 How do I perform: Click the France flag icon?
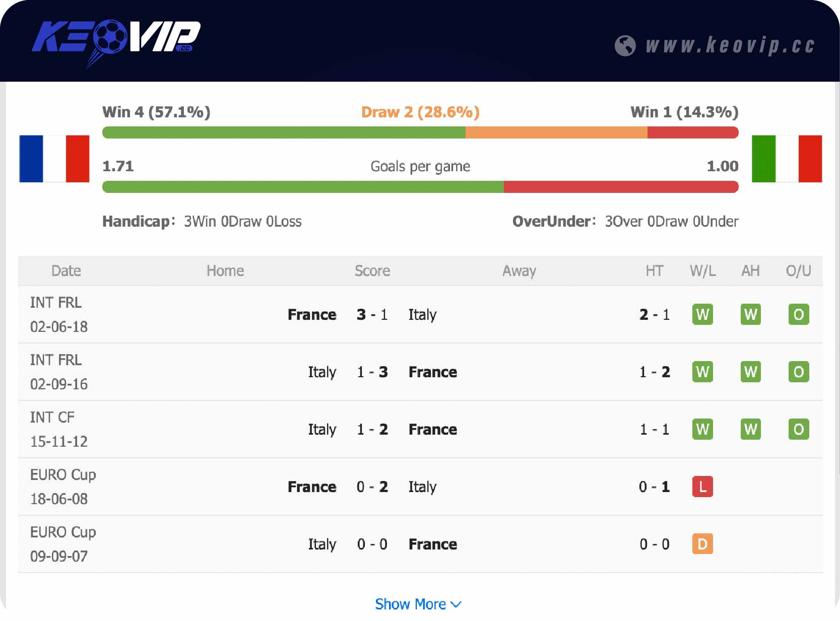click(x=54, y=159)
